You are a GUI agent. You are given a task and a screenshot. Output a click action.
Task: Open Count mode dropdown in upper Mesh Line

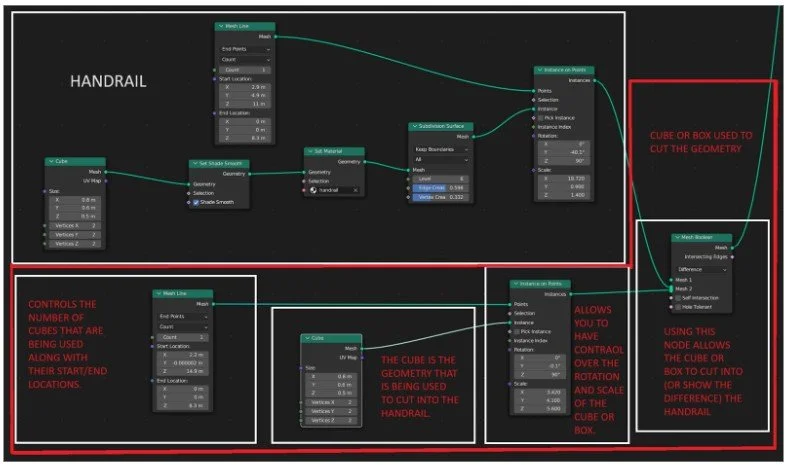(x=245, y=60)
